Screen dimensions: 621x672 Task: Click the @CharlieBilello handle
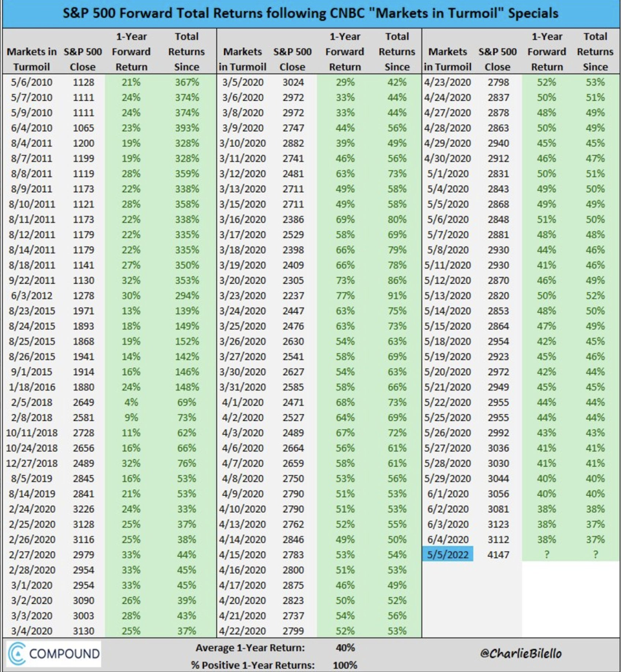(x=521, y=653)
